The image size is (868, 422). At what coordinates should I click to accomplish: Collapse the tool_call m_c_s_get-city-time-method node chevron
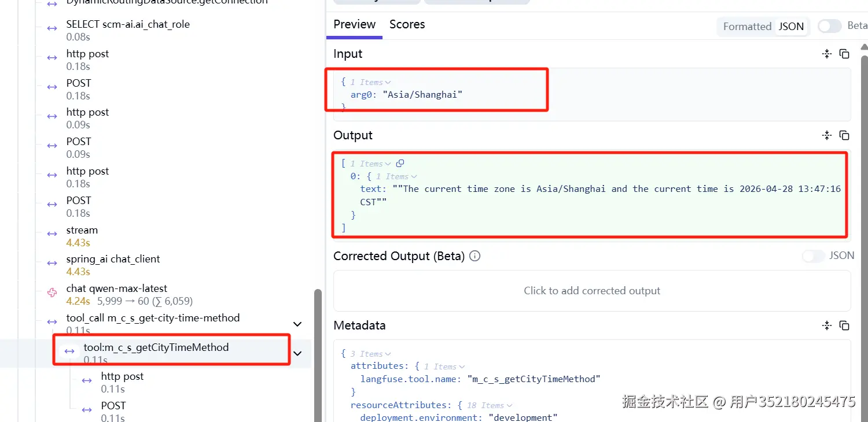point(297,324)
